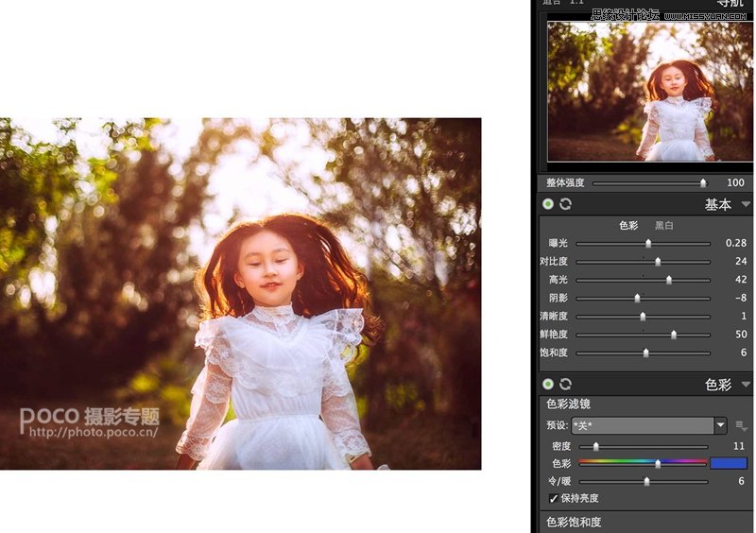The image size is (756, 533).
Task: Reset the 色彩 panel settings
Action: [565, 384]
